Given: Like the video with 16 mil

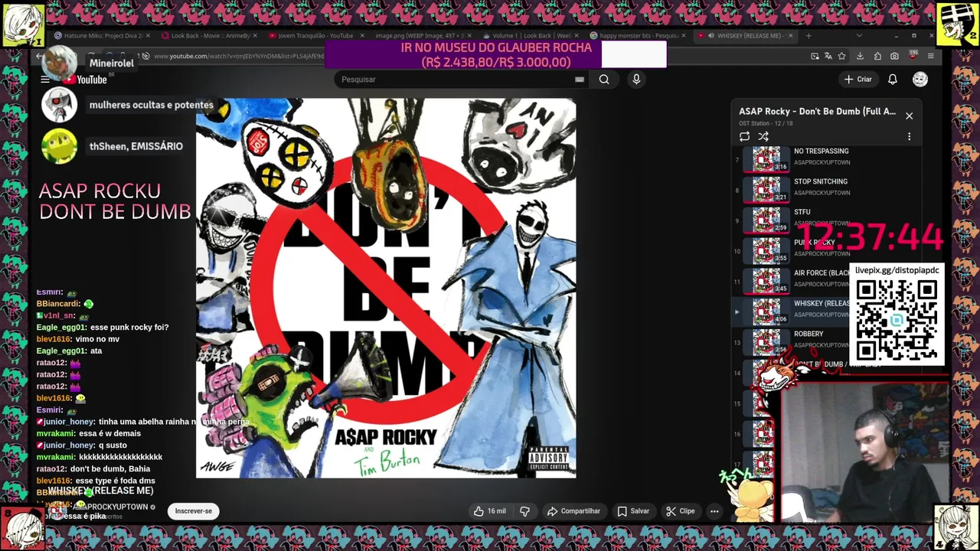Looking at the screenshot, I should (489, 511).
